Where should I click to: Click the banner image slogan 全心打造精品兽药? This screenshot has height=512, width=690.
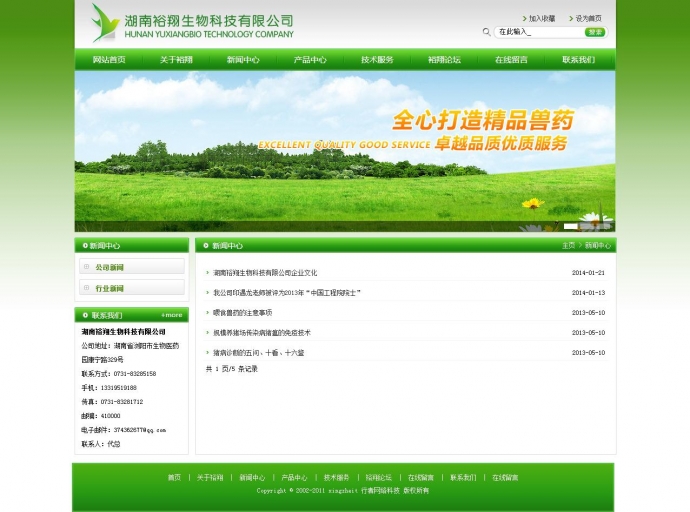(x=483, y=120)
